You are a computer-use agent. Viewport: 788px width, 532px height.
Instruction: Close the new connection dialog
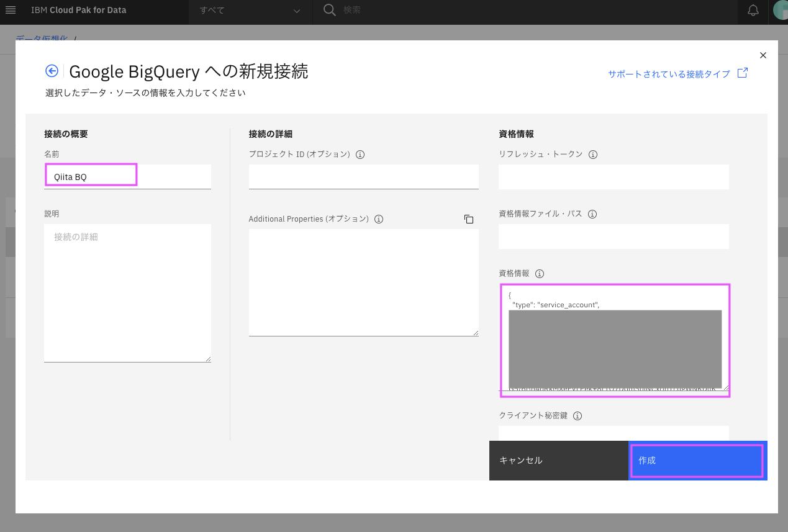click(x=763, y=55)
